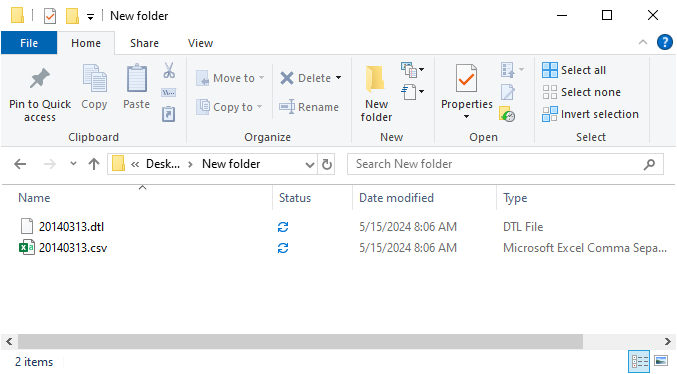This screenshot has height=374, width=677.
Task: Open the File menu tab
Action: click(x=29, y=43)
